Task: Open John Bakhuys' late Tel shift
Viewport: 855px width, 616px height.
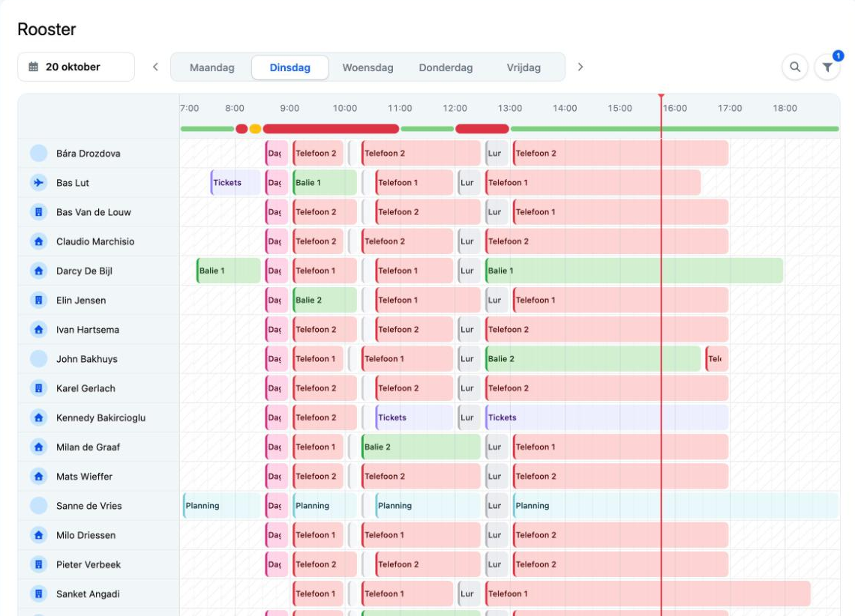Action: (716, 359)
